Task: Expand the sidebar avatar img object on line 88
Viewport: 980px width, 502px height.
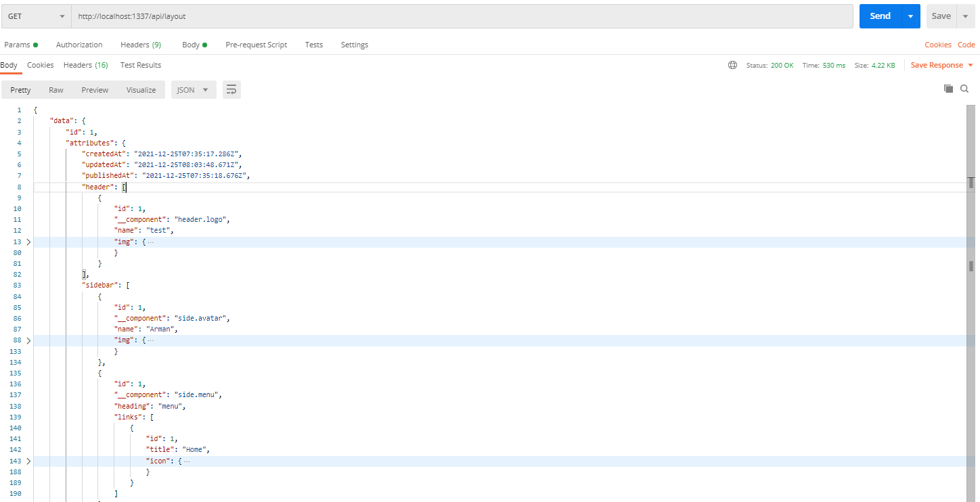Action: coord(28,340)
